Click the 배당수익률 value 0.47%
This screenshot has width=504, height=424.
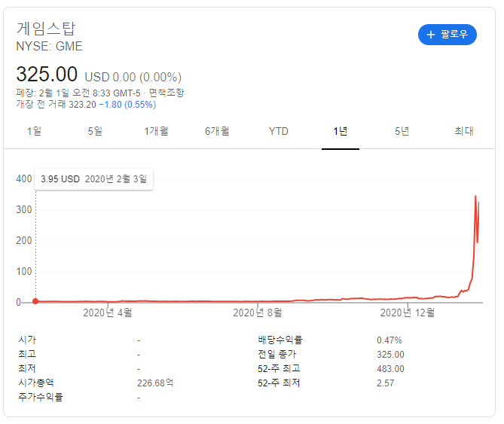pyautogui.click(x=389, y=340)
